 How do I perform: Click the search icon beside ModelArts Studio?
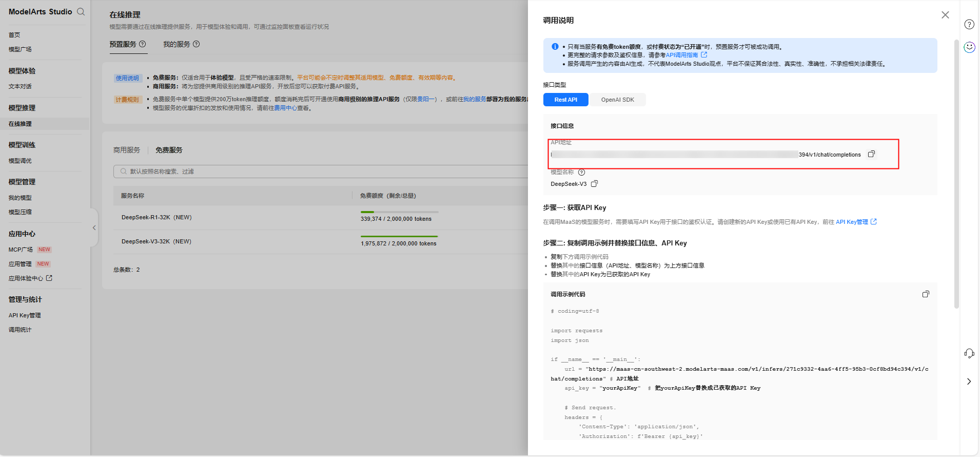pyautogui.click(x=81, y=12)
